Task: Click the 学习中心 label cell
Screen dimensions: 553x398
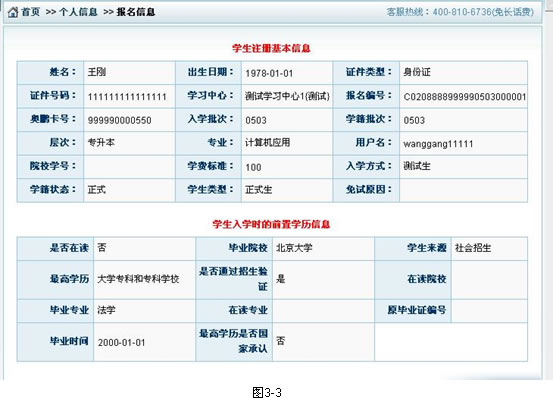Action: (208, 96)
